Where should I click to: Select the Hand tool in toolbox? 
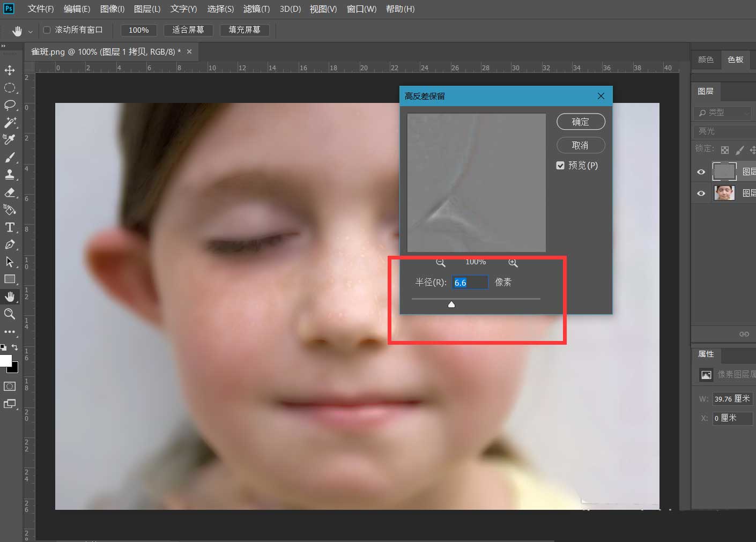[10, 296]
